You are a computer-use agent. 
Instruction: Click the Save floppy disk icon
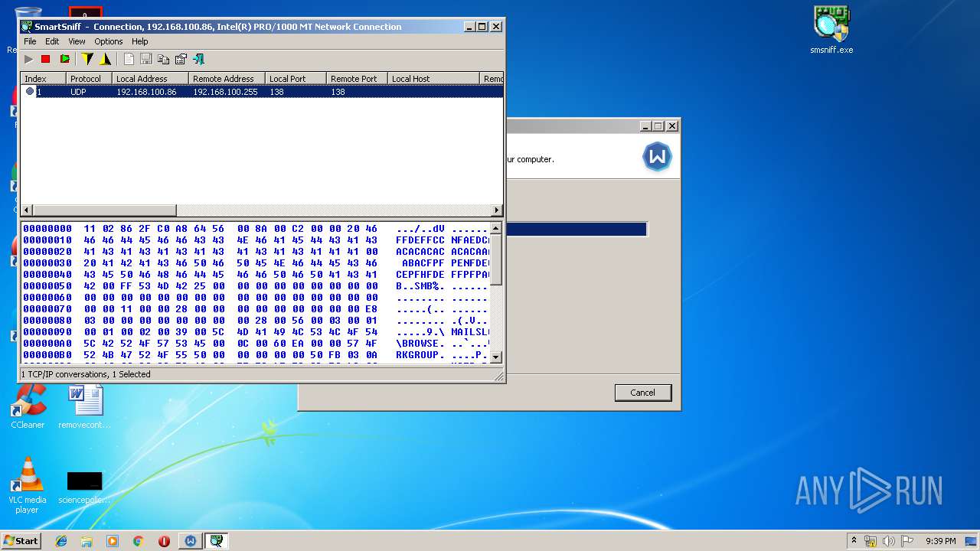point(145,59)
